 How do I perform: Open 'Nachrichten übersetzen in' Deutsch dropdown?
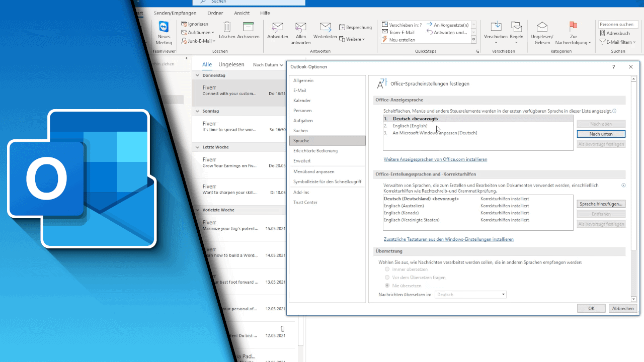pos(470,295)
